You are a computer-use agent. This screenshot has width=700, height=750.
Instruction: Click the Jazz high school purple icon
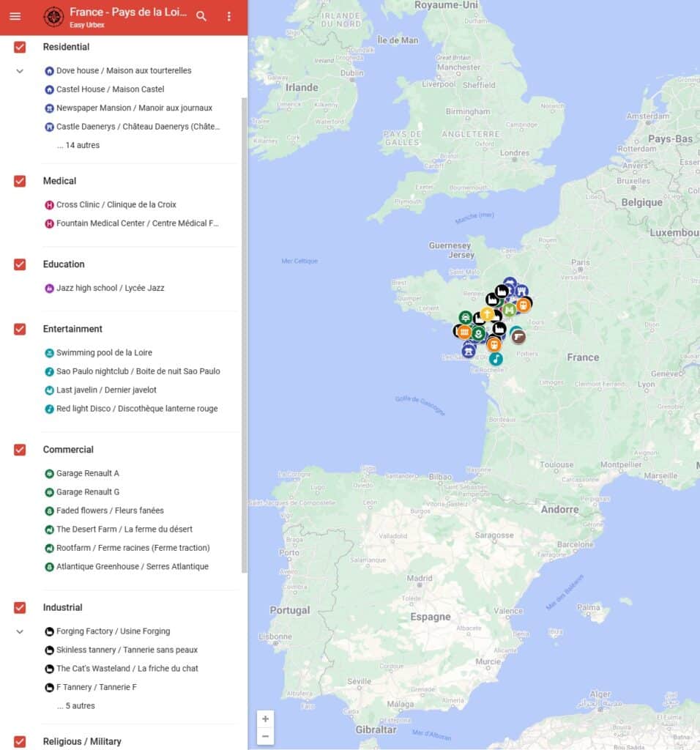[49, 288]
